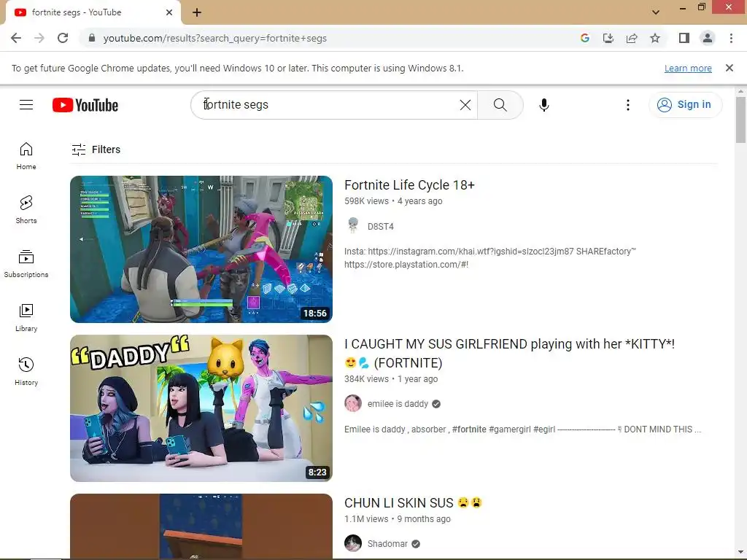Open History in the sidebar

coord(26,371)
